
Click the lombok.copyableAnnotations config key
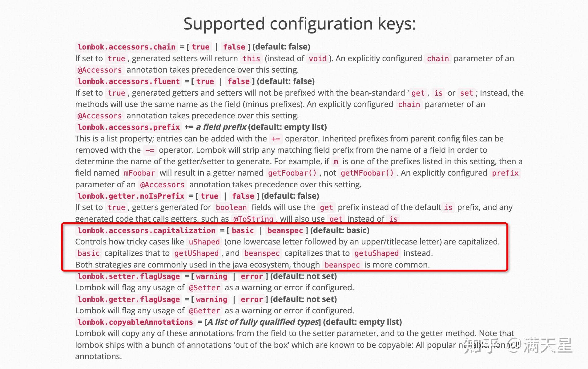135,322
